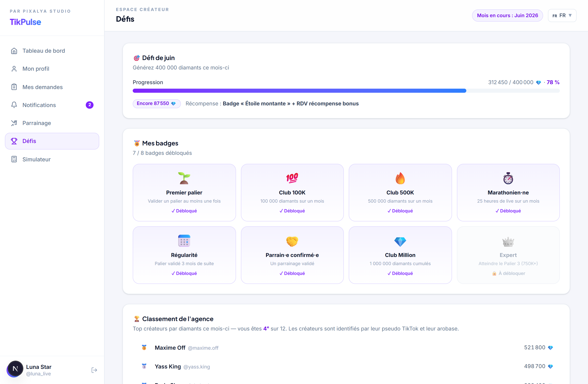Open the FR language dropdown
The image size is (588, 384).
[x=562, y=16]
